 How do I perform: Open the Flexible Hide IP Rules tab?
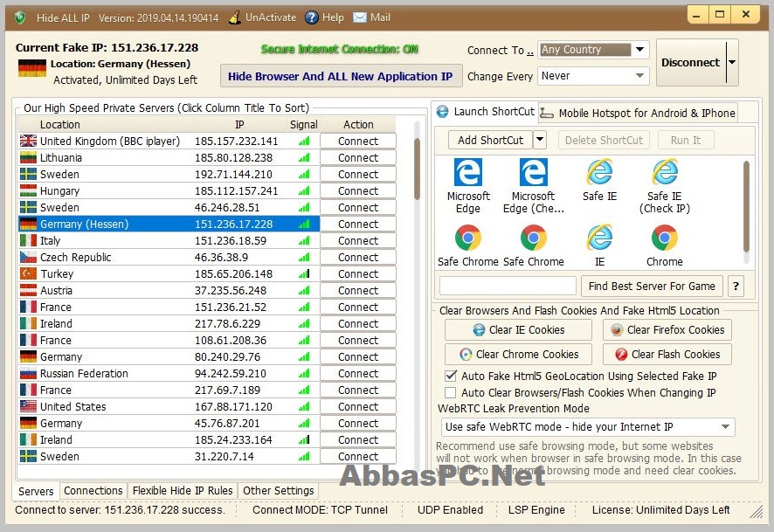pos(183,491)
